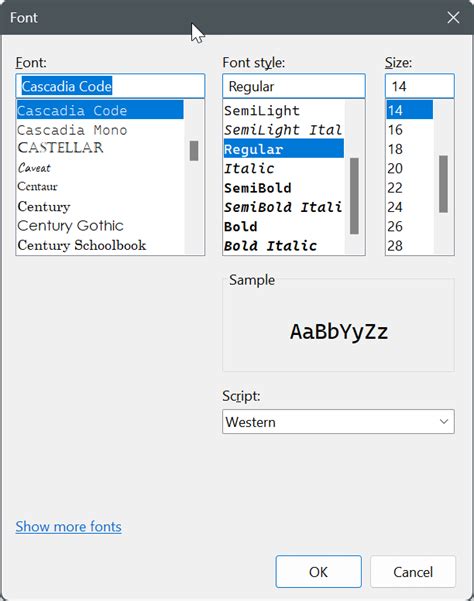Choose Regular in style list

pos(284,149)
